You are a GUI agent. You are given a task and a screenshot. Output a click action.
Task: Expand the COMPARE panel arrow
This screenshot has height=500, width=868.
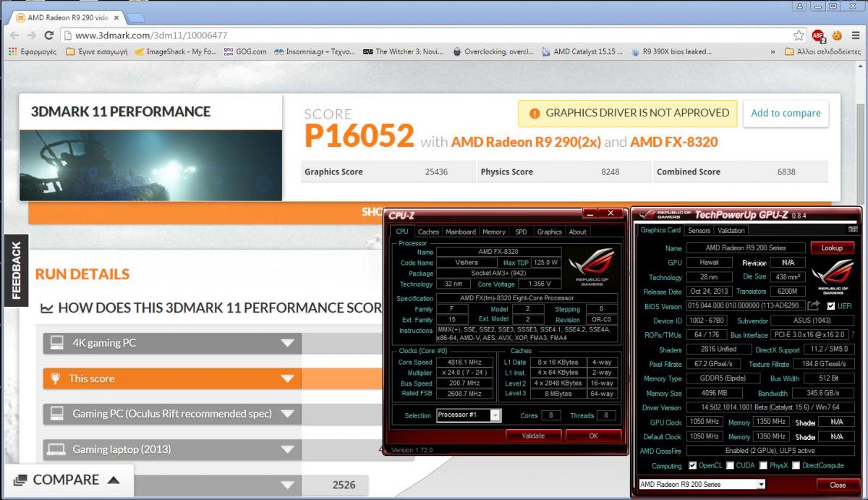click(113, 480)
